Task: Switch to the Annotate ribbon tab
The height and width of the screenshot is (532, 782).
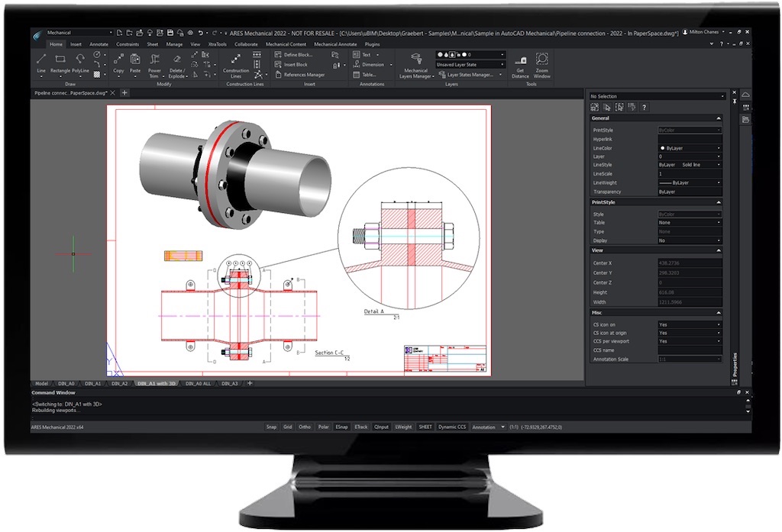Action: tap(99, 44)
